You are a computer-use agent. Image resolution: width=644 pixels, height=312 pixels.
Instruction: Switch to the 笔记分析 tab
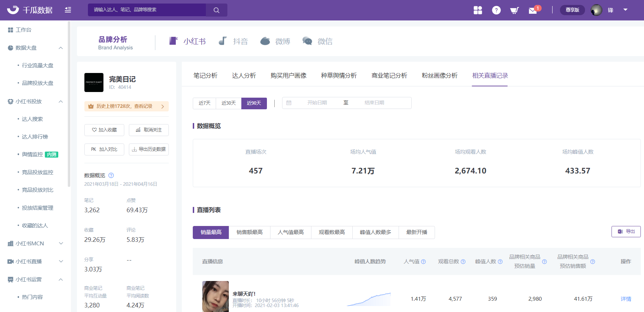coord(205,75)
